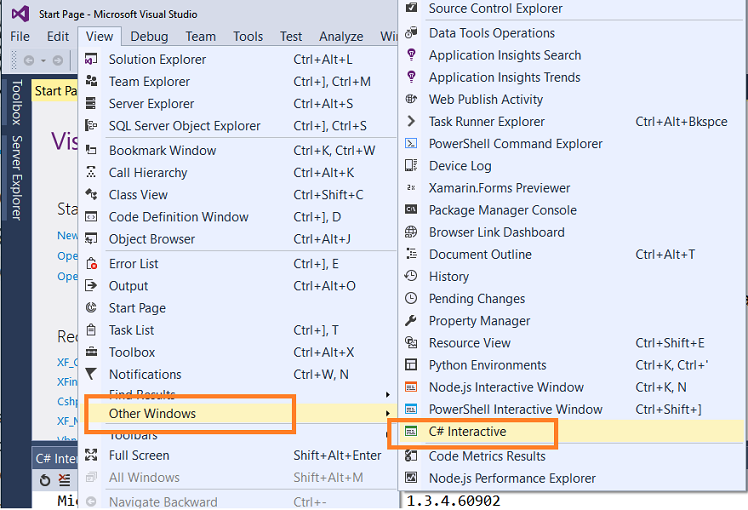Click the Clear Screen icon in C# Interactive
This screenshot has width=748, height=510.
tap(64, 480)
